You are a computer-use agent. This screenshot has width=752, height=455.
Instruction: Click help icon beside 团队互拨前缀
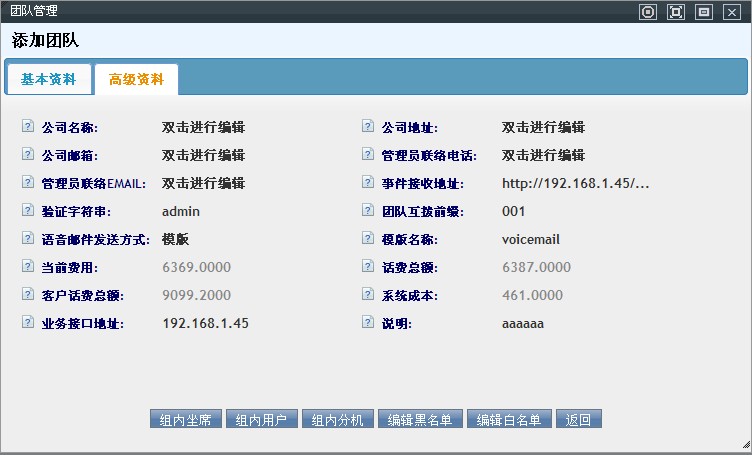367,211
